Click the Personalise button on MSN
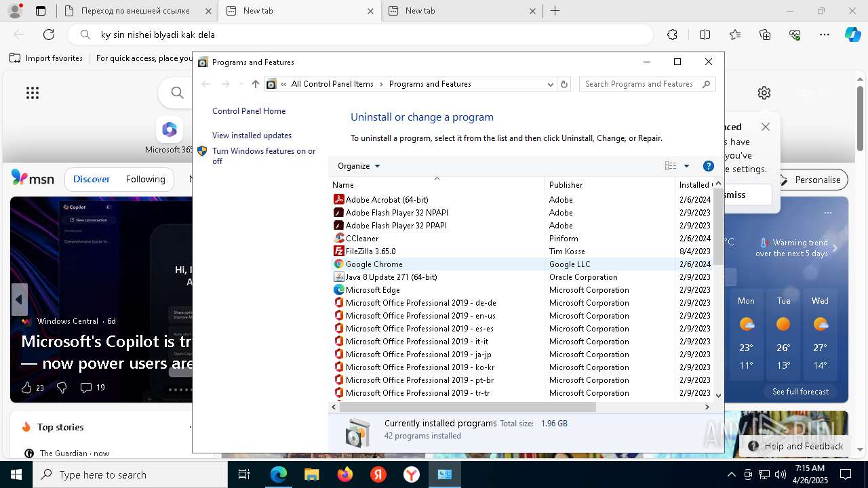The height and width of the screenshot is (488, 868). click(x=810, y=180)
